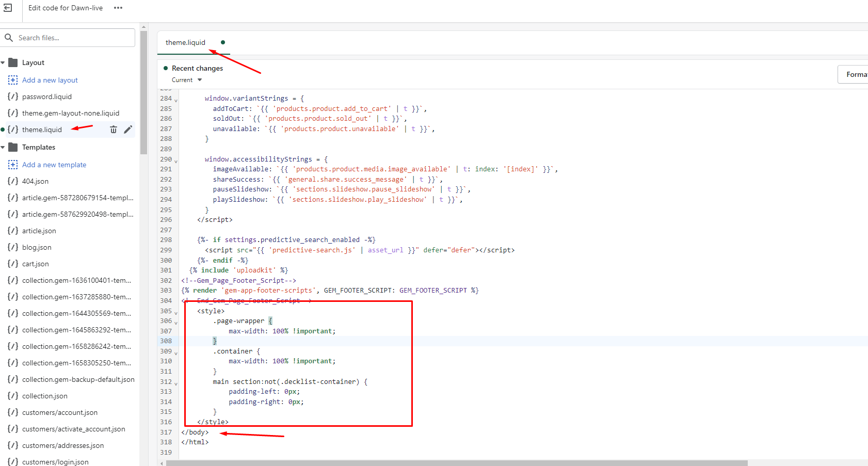Open collection.json template
868x466 pixels.
[x=45, y=396]
